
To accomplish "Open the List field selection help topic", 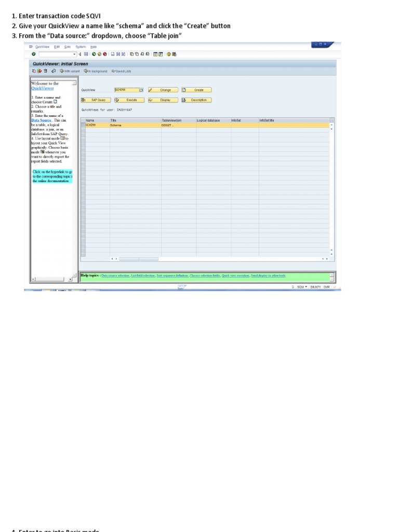I will tap(143, 275).
